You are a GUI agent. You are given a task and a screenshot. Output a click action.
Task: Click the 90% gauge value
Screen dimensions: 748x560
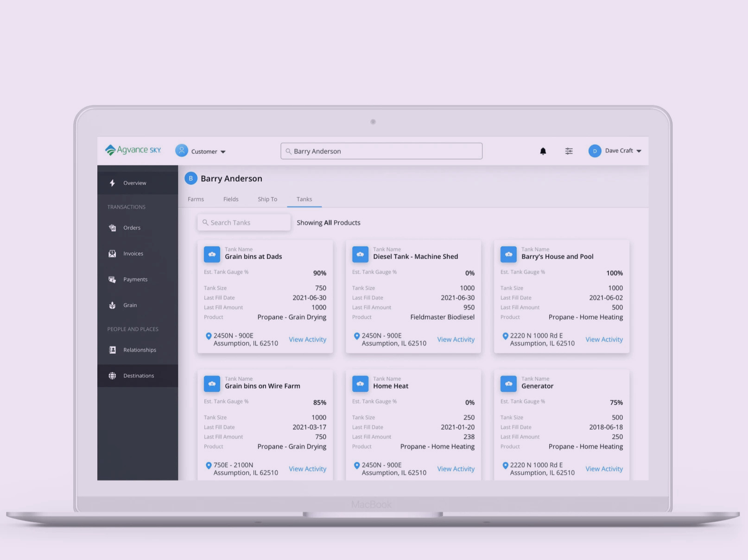(320, 273)
